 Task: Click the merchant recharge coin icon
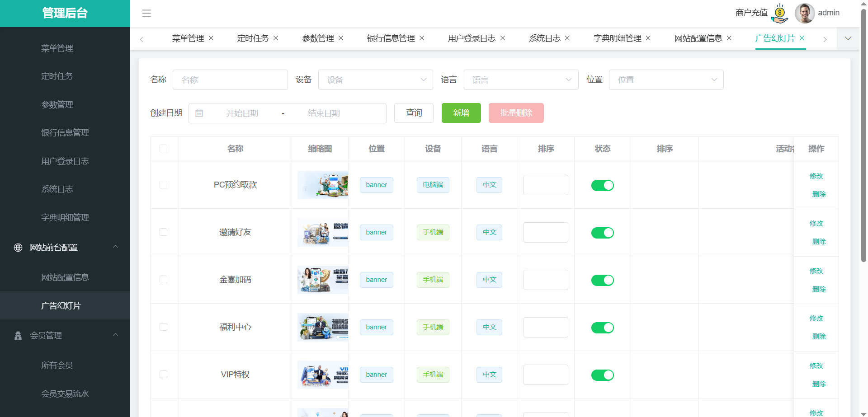pyautogui.click(x=779, y=13)
